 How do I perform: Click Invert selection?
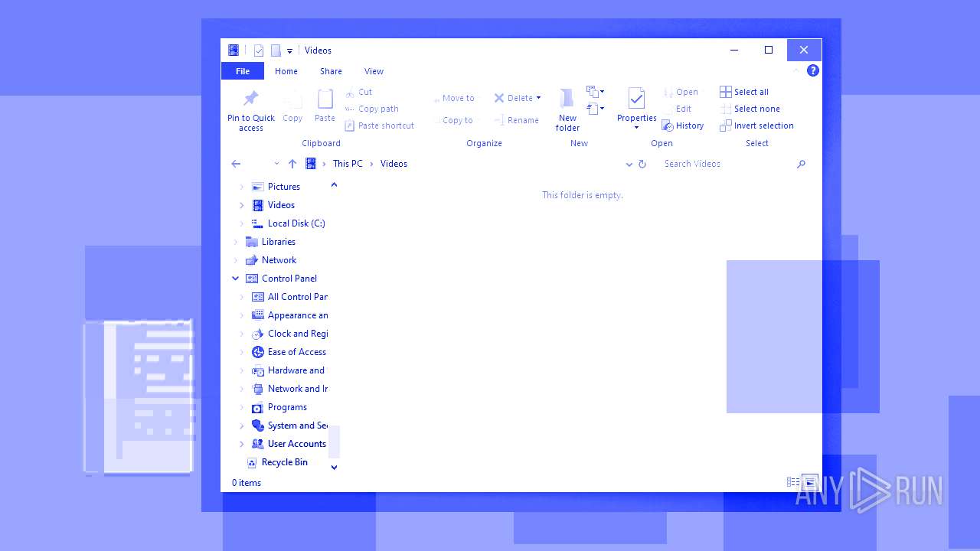click(756, 126)
